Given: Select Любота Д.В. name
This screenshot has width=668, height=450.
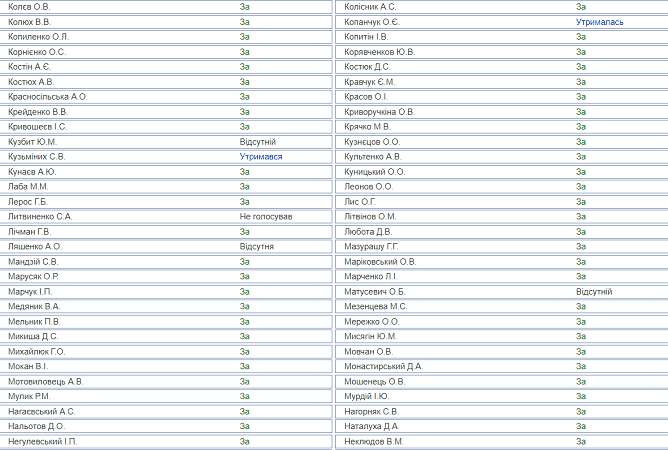Looking at the screenshot, I should tap(368, 232).
